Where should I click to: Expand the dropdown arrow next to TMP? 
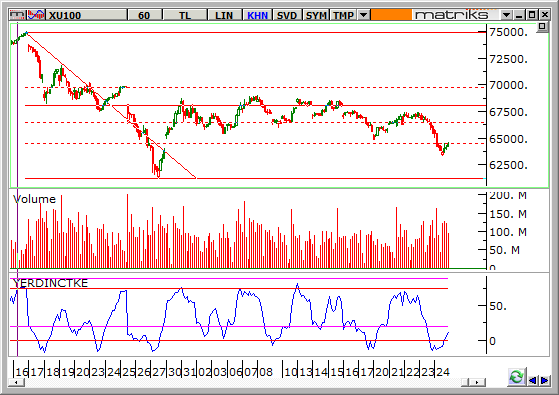[363, 15]
